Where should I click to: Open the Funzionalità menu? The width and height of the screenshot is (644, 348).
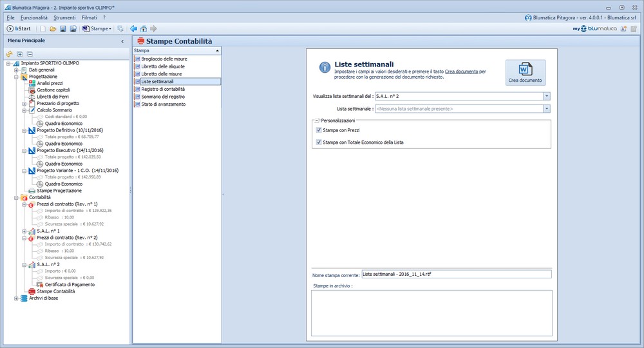click(x=34, y=17)
